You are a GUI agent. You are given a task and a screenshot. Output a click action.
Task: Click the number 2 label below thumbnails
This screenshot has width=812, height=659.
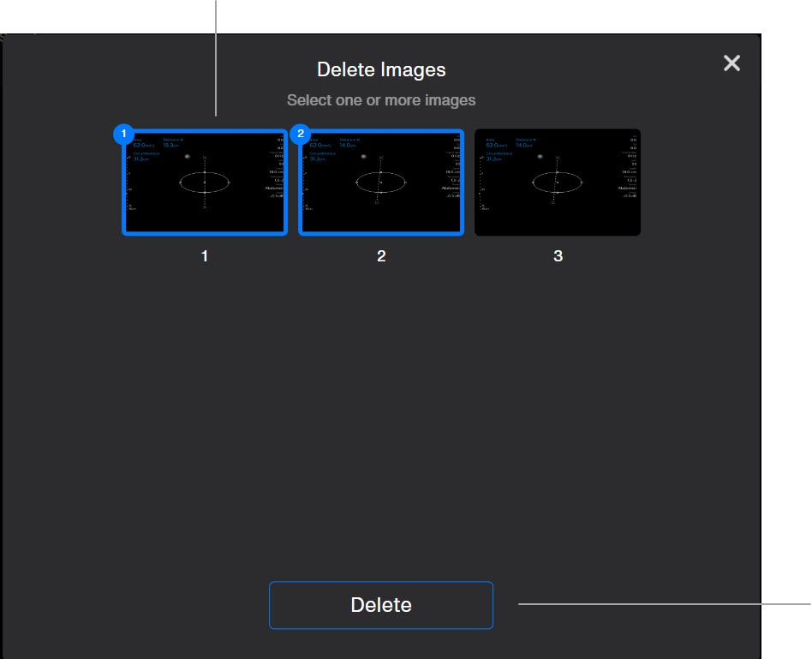coord(381,256)
